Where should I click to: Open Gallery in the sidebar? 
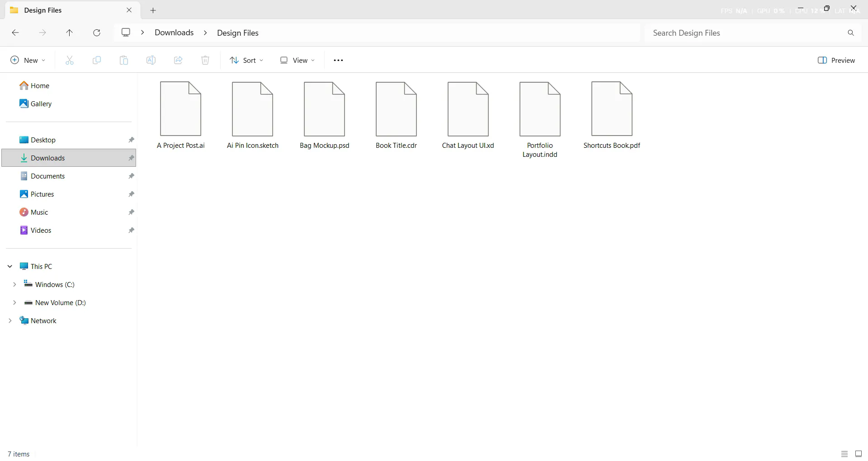coord(36,103)
